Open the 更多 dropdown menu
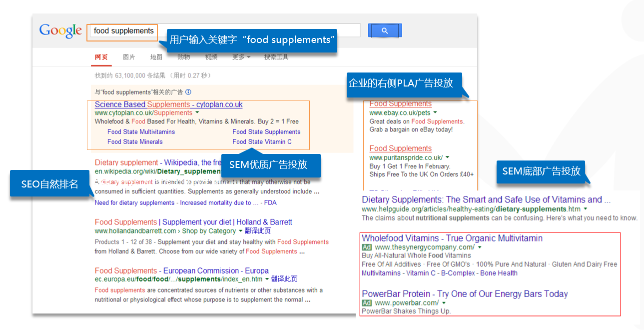This screenshot has width=644, height=331. (x=241, y=57)
